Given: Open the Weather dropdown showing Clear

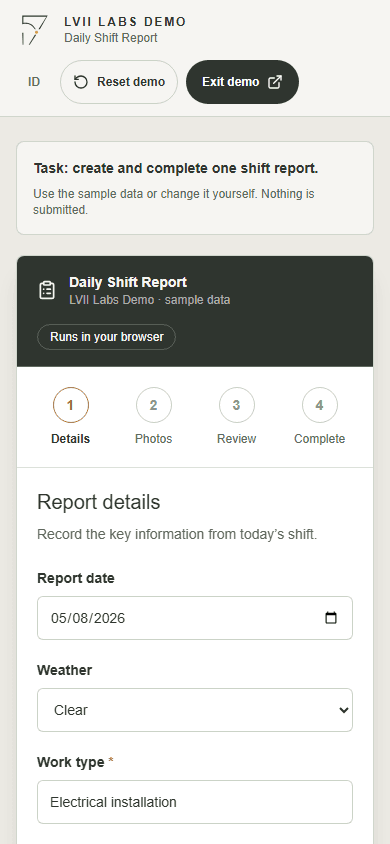Looking at the screenshot, I should (195, 710).
